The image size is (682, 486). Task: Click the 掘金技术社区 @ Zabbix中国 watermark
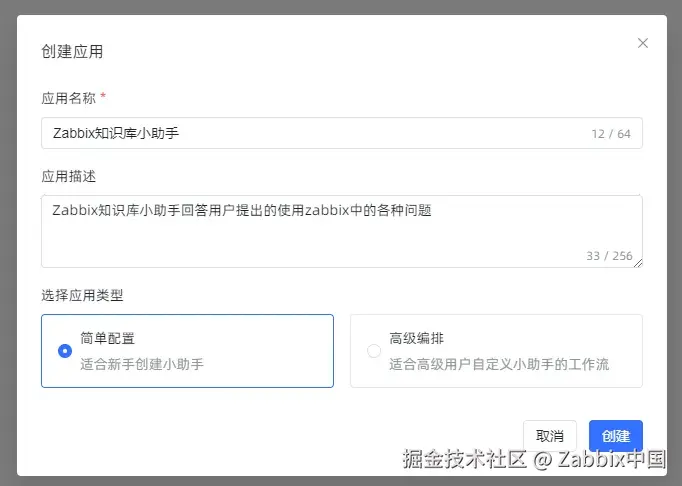pos(534,460)
